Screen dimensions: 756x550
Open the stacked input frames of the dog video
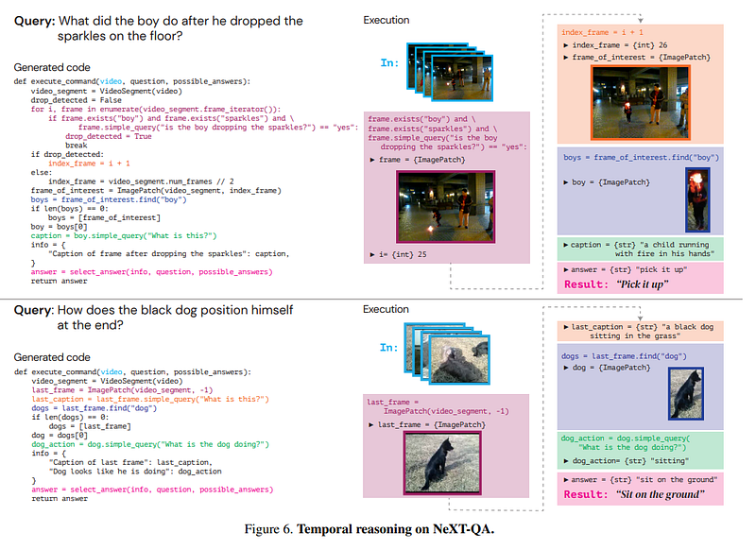coord(447,353)
